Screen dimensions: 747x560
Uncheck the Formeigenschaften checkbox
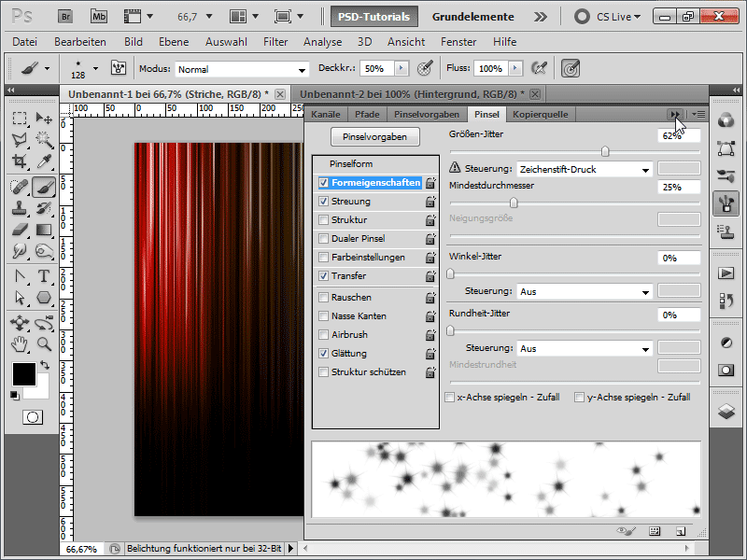coord(323,182)
